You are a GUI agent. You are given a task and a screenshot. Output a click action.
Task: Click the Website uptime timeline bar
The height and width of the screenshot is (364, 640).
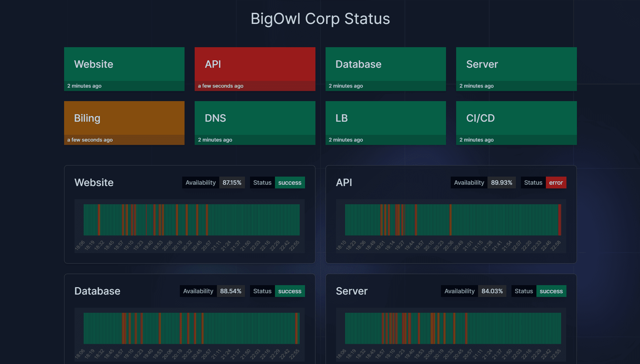click(x=191, y=220)
